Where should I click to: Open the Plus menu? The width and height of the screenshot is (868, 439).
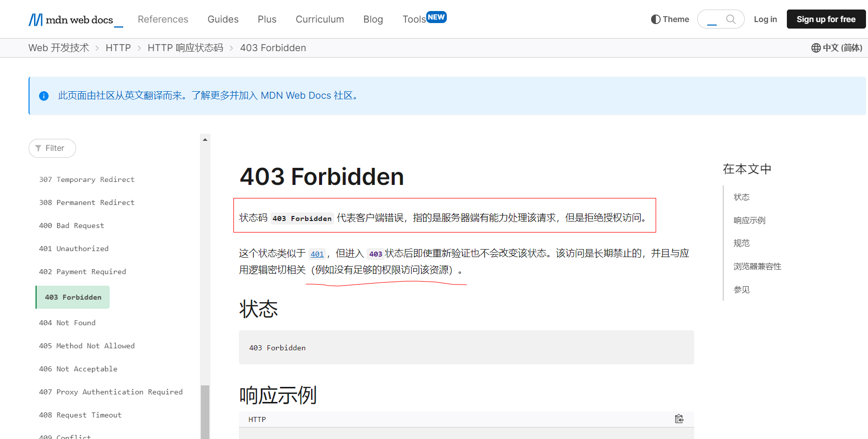(x=267, y=19)
